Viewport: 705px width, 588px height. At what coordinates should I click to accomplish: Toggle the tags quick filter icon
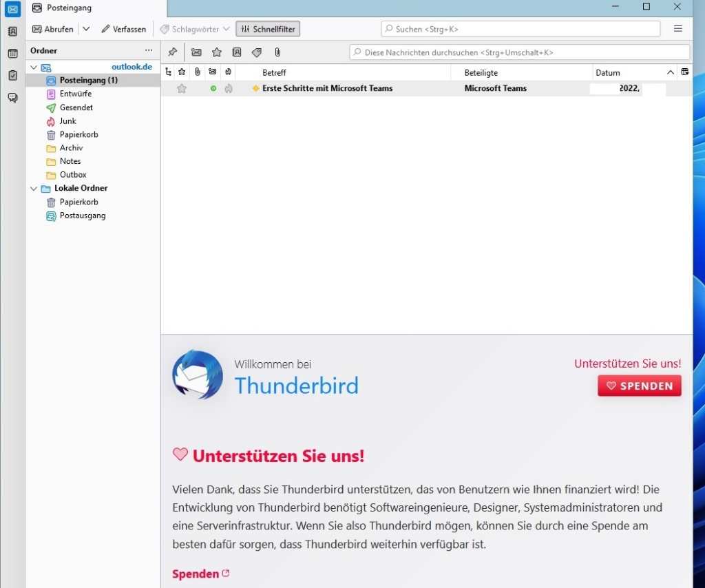pyautogui.click(x=257, y=52)
